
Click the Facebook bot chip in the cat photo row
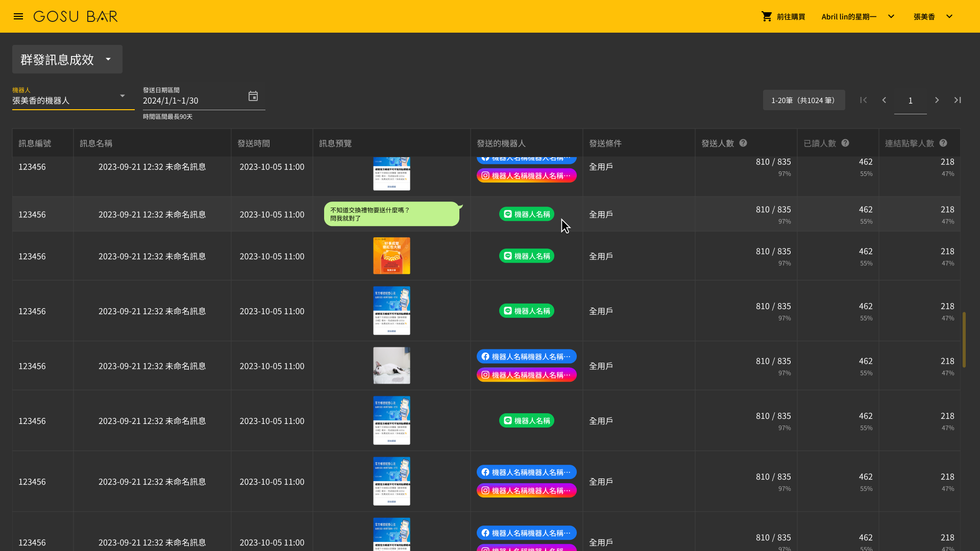pos(527,357)
